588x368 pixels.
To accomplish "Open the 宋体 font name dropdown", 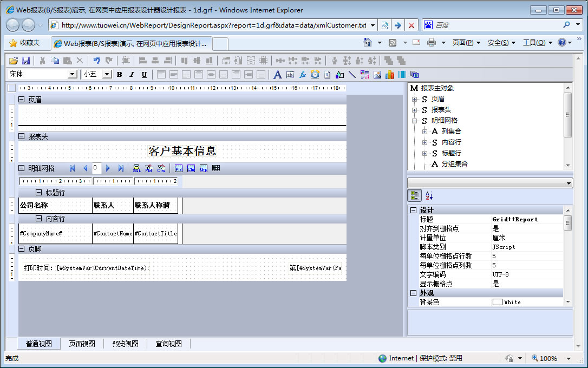I will 72,75.
